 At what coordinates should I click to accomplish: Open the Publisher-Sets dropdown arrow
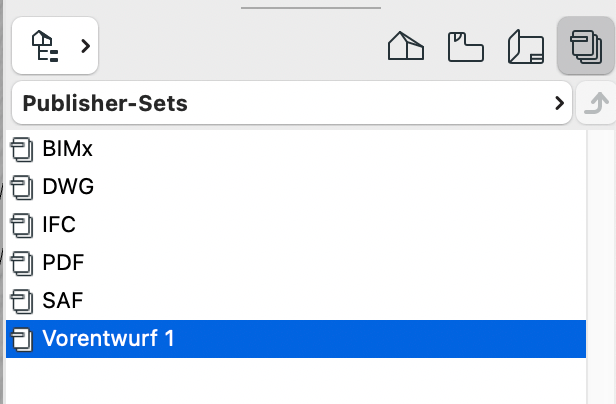559,103
